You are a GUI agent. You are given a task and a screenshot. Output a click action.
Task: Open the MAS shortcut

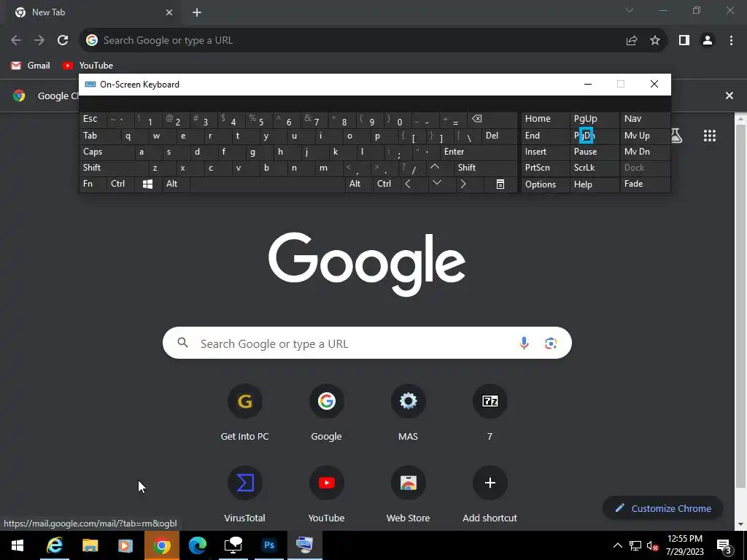(409, 413)
